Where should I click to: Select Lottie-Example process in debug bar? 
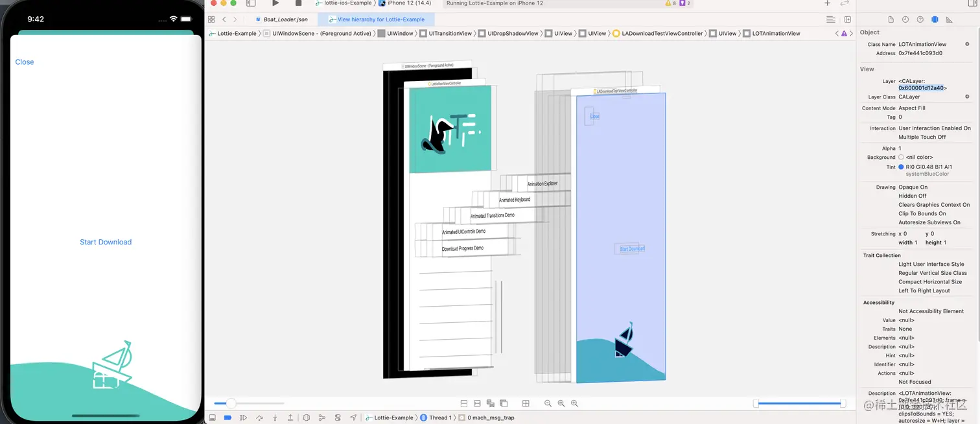pyautogui.click(x=389, y=418)
